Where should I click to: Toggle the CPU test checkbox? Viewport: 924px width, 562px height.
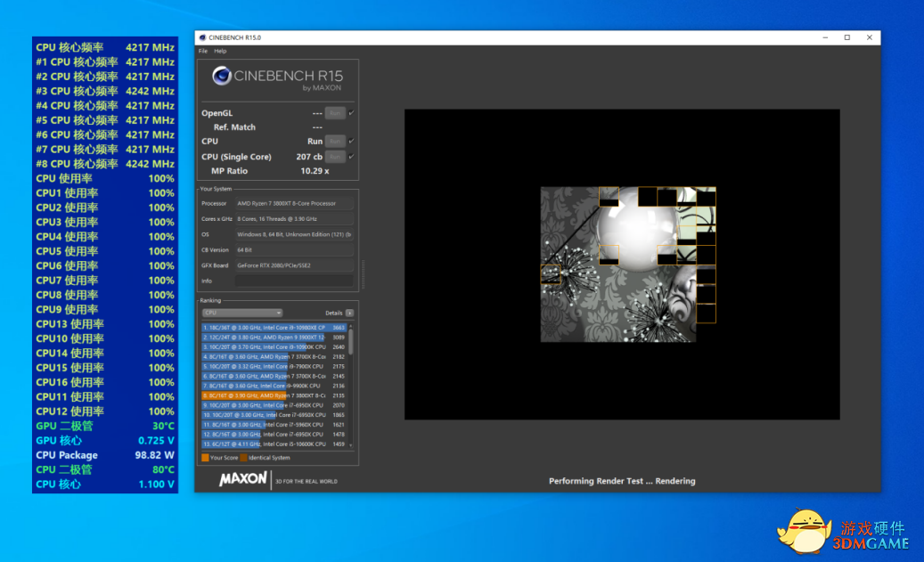[x=351, y=142]
